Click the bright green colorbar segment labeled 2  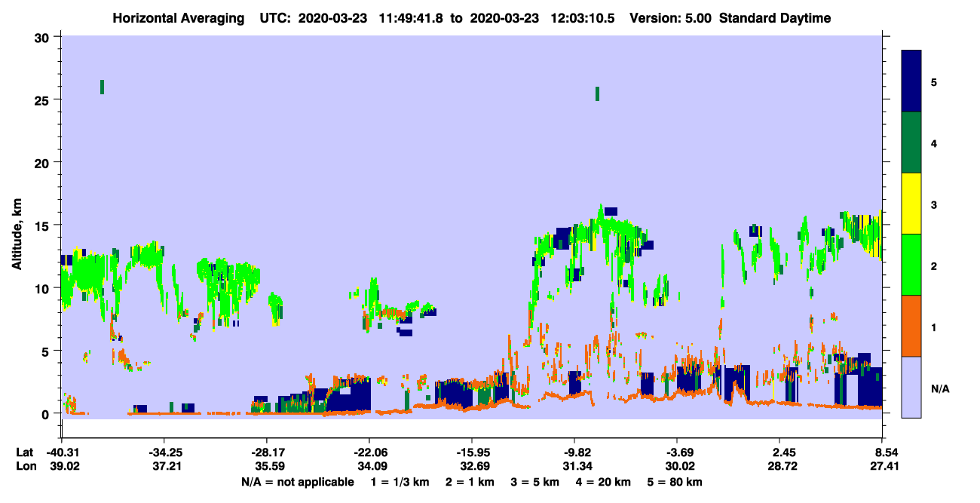(x=911, y=265)
